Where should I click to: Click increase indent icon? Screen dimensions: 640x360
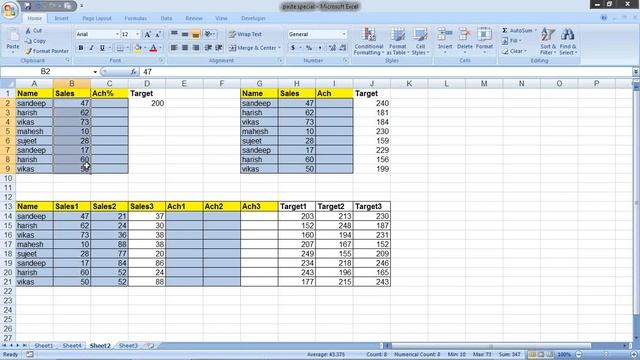click(x=219, y=48)
